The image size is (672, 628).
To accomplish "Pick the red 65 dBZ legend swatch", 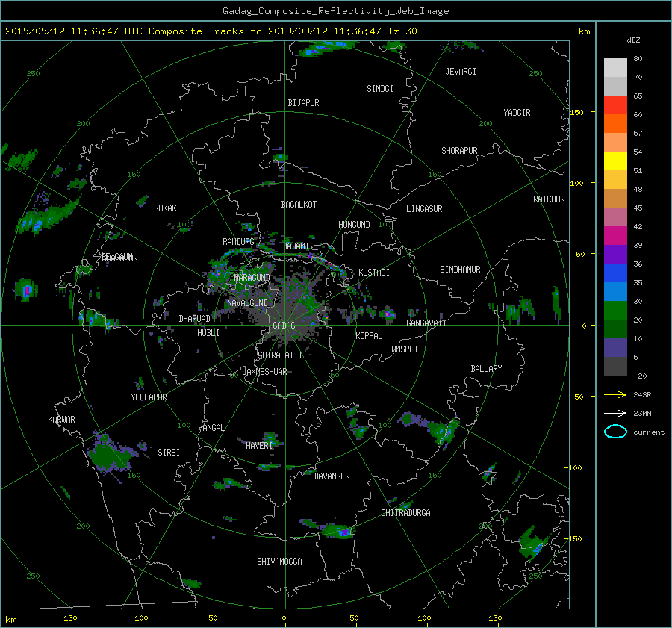I will (615, 105).
